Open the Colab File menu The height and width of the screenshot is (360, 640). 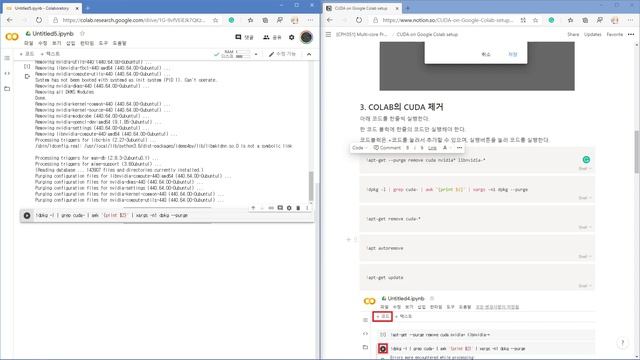tap(28, 43)
